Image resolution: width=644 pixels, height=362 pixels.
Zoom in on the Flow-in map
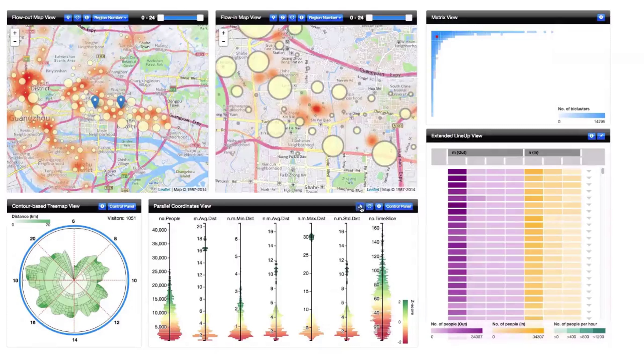click(x=224, y=33)
